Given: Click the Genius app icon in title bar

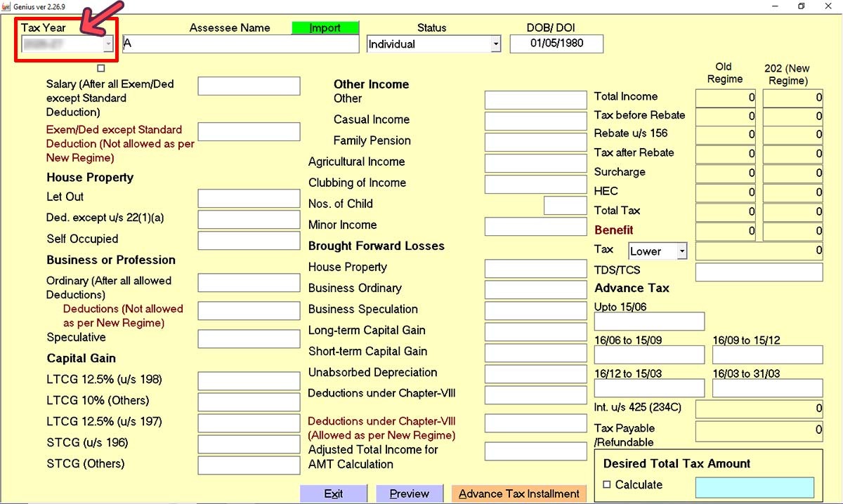Looking at the screenshot, I should pos(6,6).
